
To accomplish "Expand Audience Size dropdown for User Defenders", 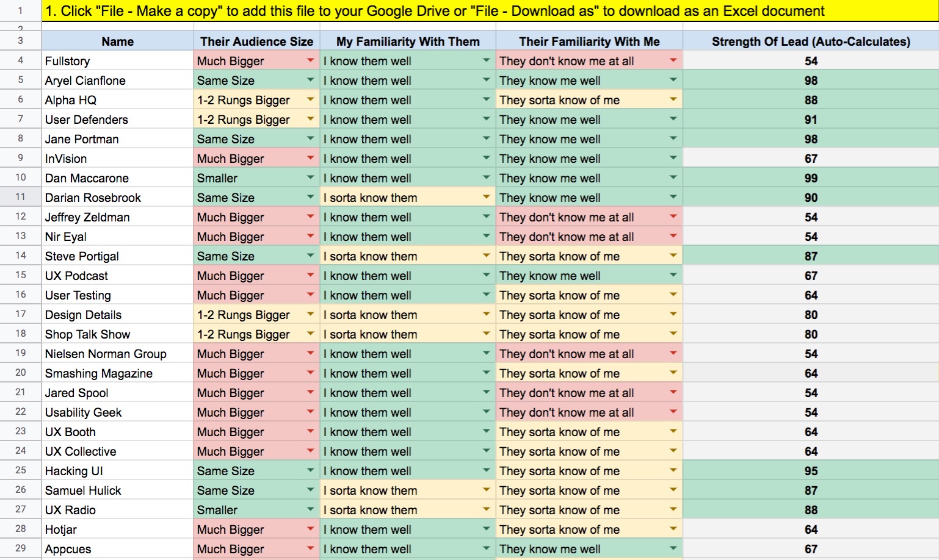I will (310, 119).
